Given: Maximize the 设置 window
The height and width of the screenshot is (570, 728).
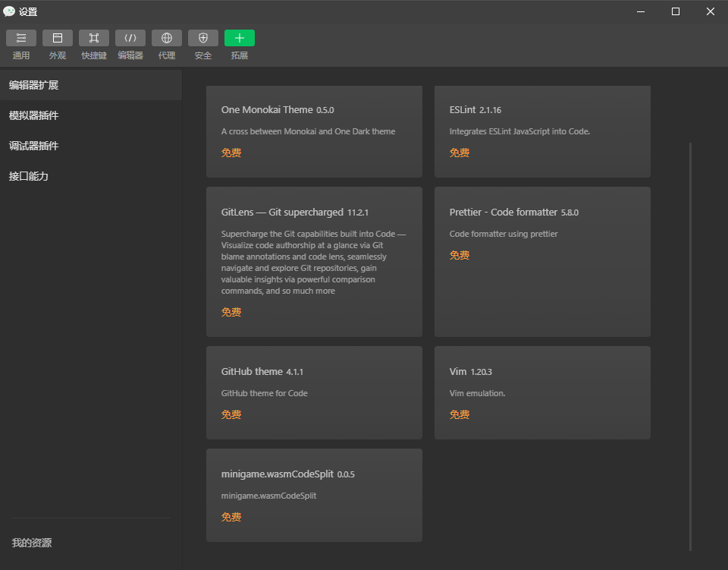Looking at the screenshot, I should point(676,11).
